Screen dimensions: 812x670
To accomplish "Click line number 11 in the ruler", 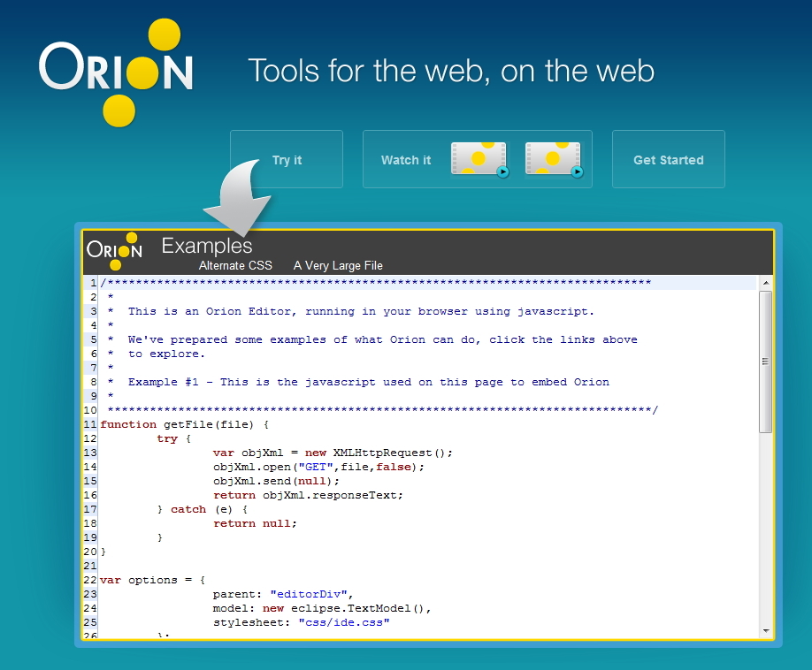I will click(90, 424).
